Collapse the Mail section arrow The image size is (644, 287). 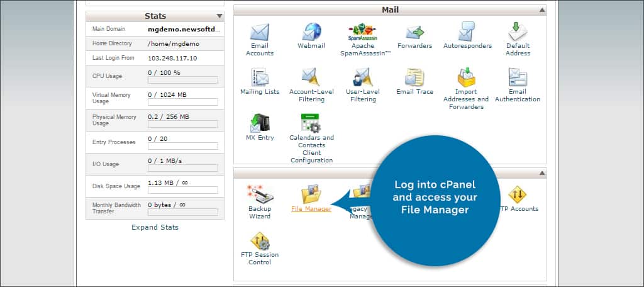542,10
